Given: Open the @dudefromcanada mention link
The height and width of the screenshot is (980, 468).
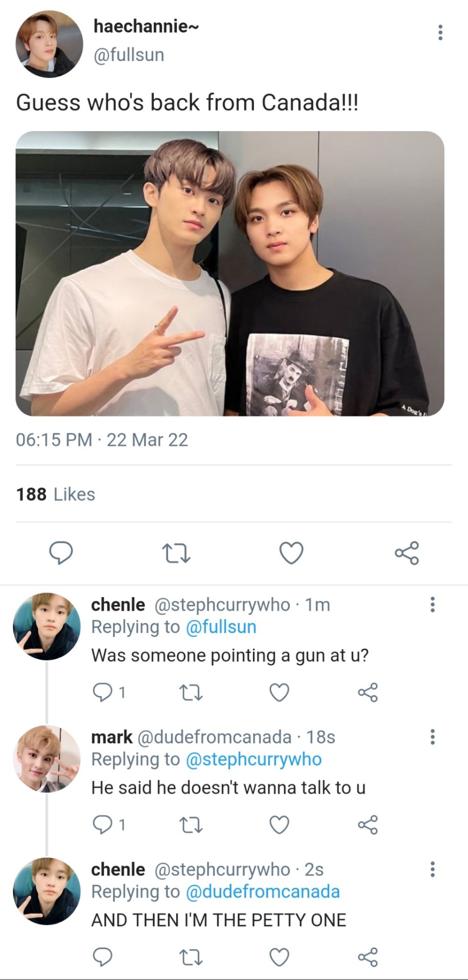Looking at the screenshot, I should click(x=263, y=891).
